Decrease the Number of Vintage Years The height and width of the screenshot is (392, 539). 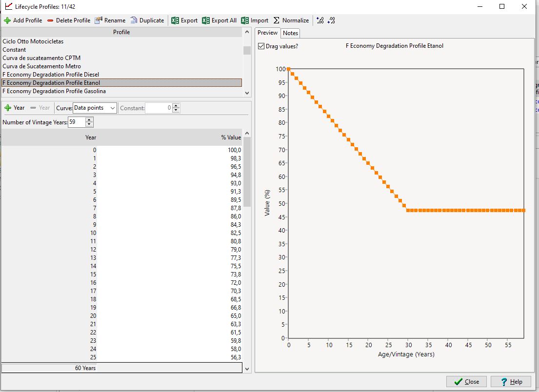[89, 124]
